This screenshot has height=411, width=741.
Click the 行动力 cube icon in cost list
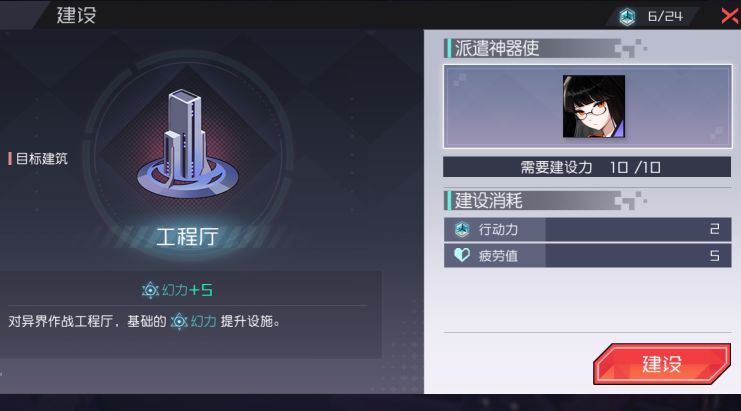click(462, 230)
